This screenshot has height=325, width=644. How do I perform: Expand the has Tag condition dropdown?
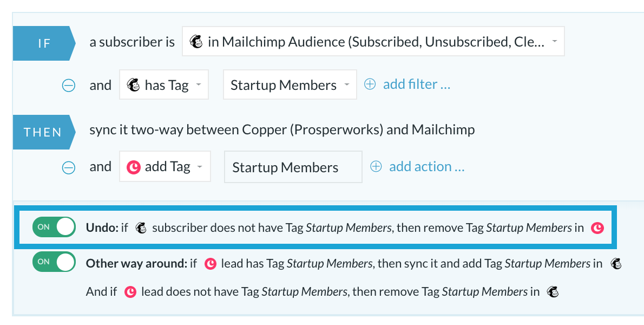tap(164, 84)
